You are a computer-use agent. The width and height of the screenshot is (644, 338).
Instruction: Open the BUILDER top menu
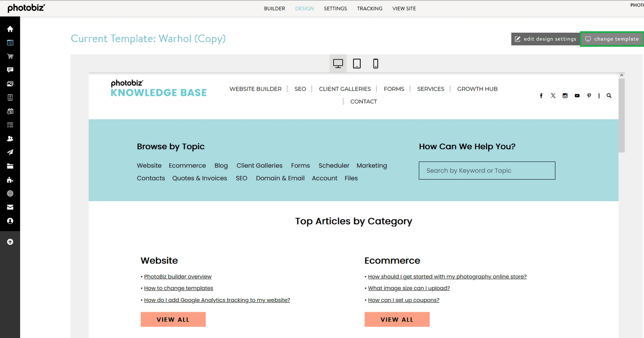coord(274,9)
